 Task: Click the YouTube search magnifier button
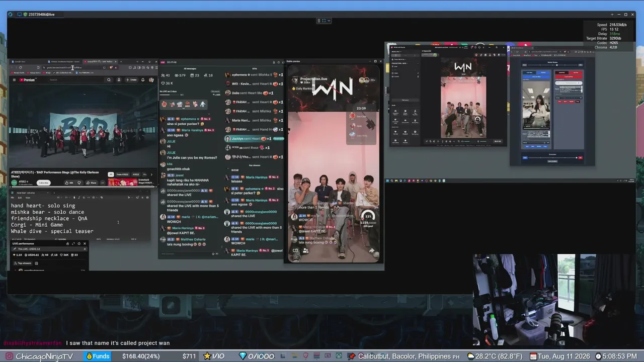109,79
